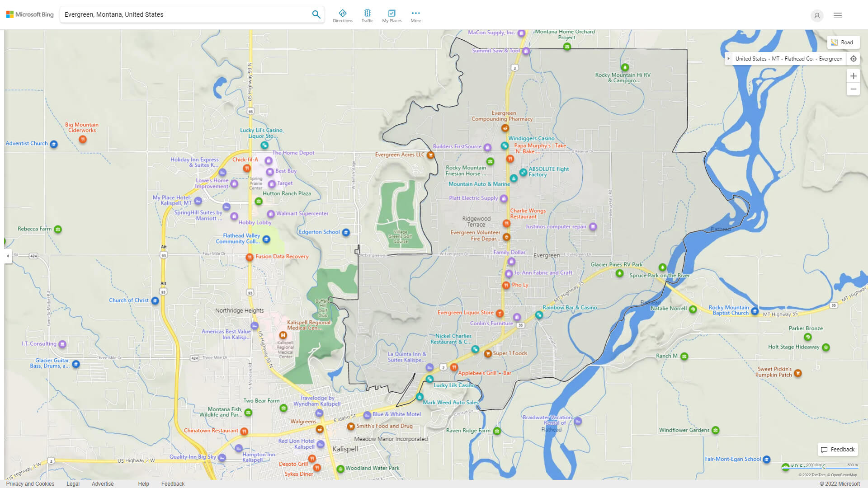Toggle the Traffic overlay
The height and width of the screenshot is (488, 868).
pyautogui.click(x=368, y=15)
